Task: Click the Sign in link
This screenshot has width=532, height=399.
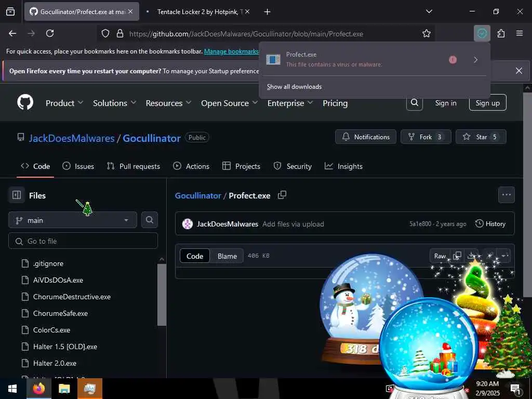Action: (446, 103)
